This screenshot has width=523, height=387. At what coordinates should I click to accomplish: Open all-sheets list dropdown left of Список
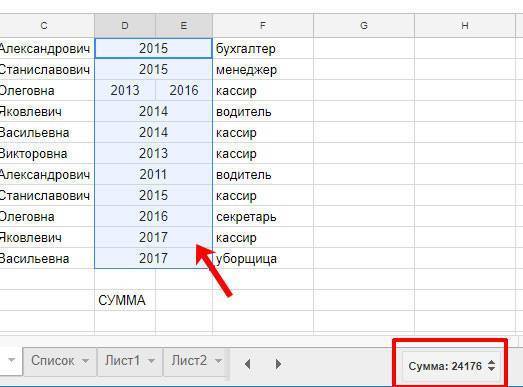click(11, 360)
